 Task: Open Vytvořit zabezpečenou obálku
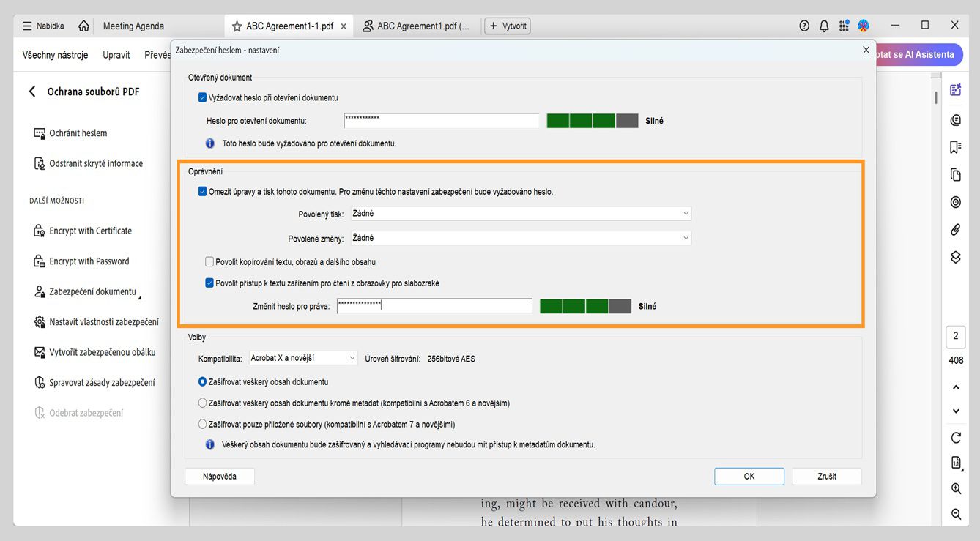click(94, 352)
